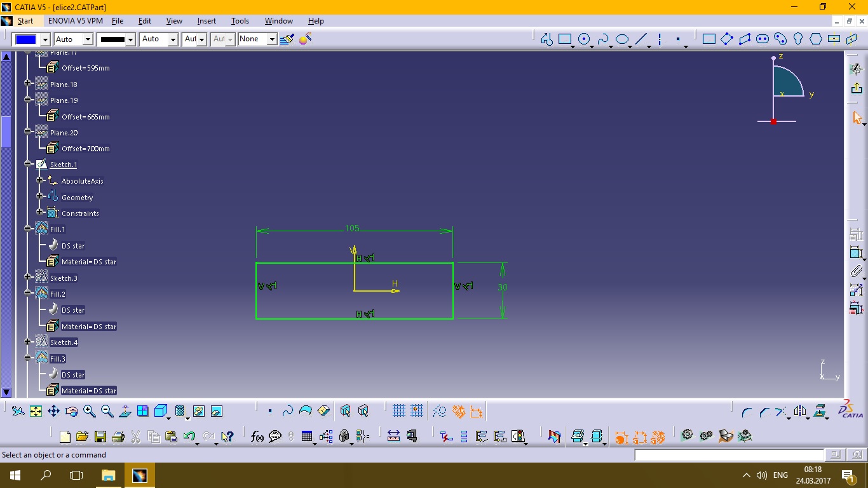Image resolution: width=868 pixels, height=488 pixels.
Task: Click the Zoom In magnifier
Action: 89,411
